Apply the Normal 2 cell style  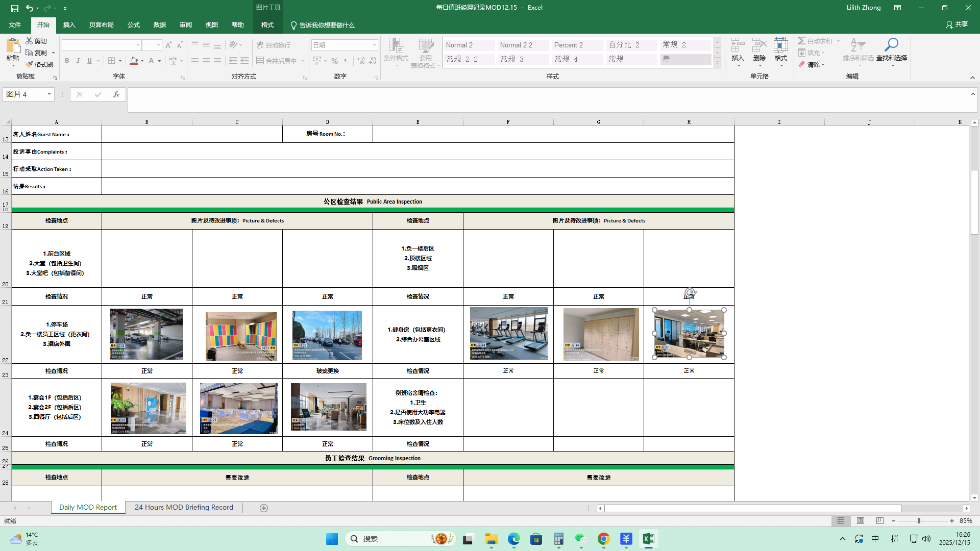coord(469,45)
